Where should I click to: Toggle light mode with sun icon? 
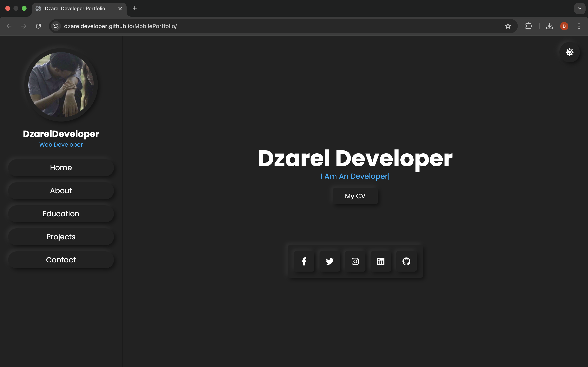tap(569, 52)
